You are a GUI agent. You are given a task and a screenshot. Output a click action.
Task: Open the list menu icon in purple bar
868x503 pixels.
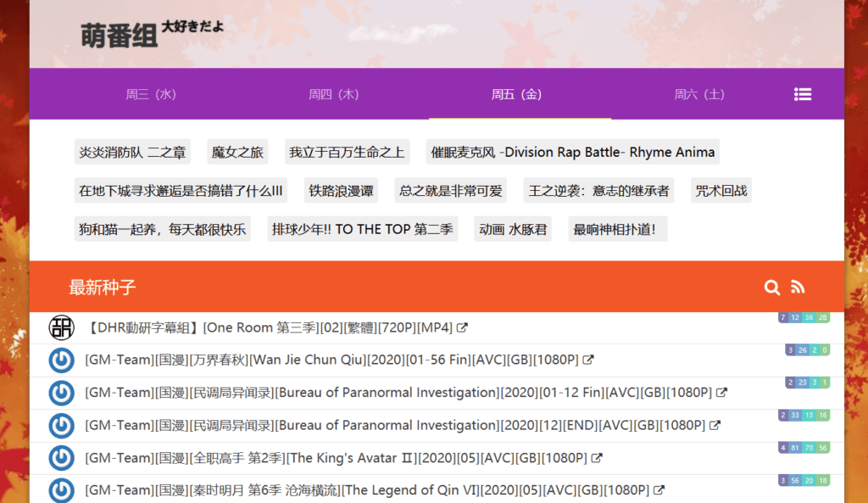[803, 94]
